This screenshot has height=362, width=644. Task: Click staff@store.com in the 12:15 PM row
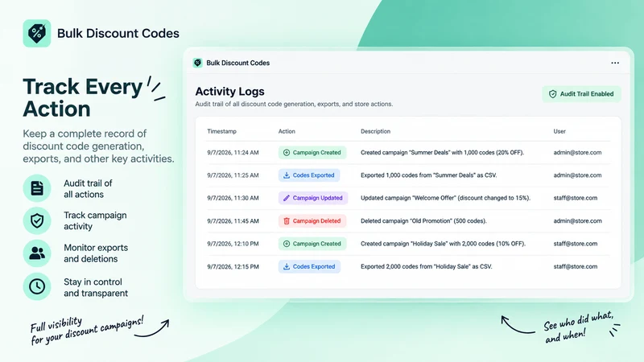pos(576,267)
